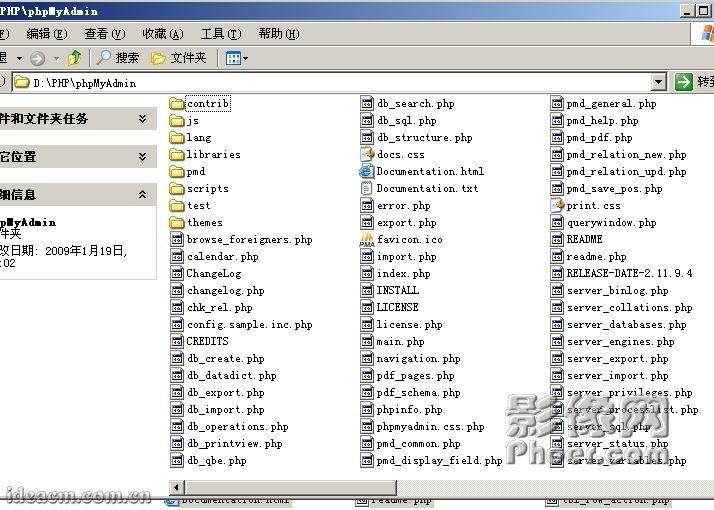714x510 pixels.
Task: Expand the File and Folder Tasks panel
Action: (x=142, y=119)
